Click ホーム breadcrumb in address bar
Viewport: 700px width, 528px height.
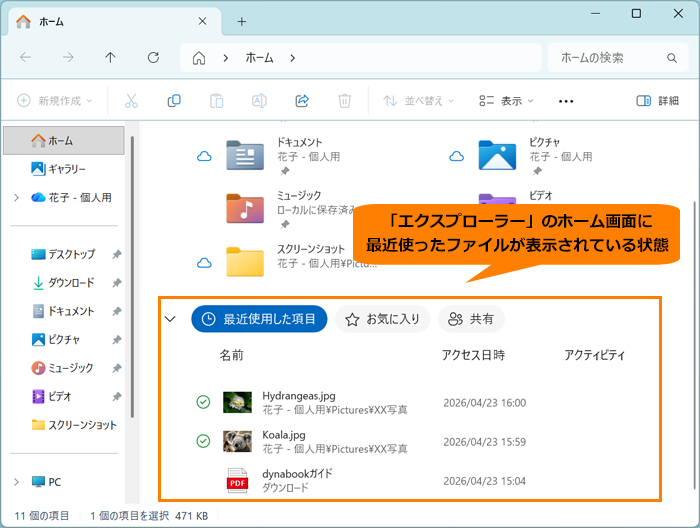[x=259, y=58]
